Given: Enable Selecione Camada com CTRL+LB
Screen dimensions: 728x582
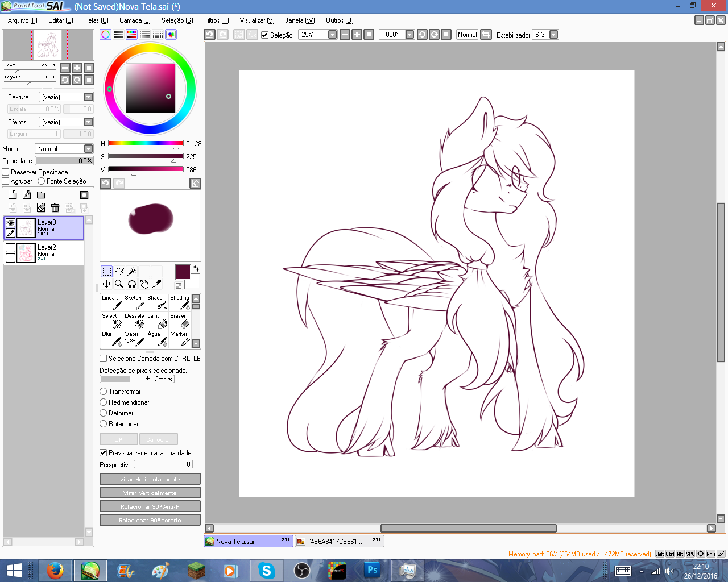Looking at the screenshot, I should (103, 359).
